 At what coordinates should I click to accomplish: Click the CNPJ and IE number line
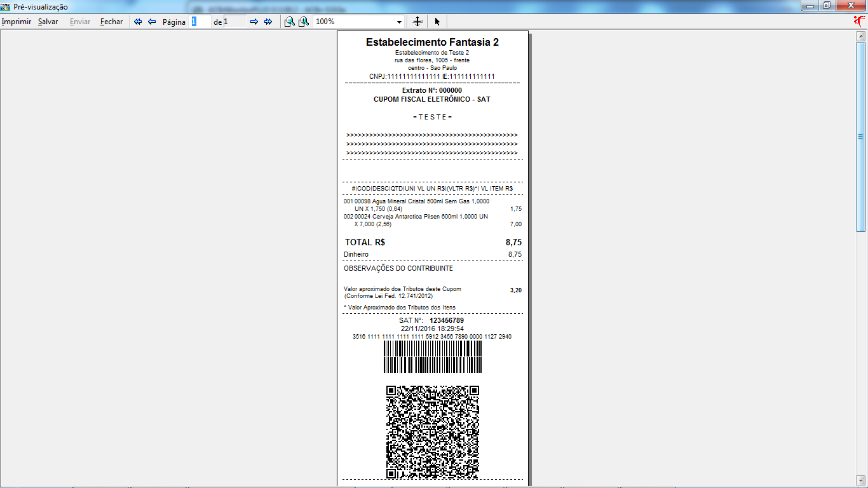tap(432, 76)
